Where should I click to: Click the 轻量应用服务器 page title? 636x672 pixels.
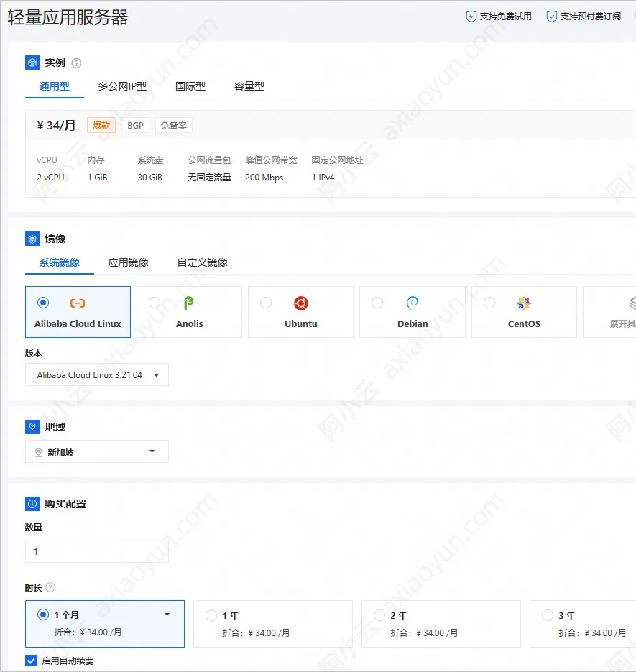tap(68, 17)
